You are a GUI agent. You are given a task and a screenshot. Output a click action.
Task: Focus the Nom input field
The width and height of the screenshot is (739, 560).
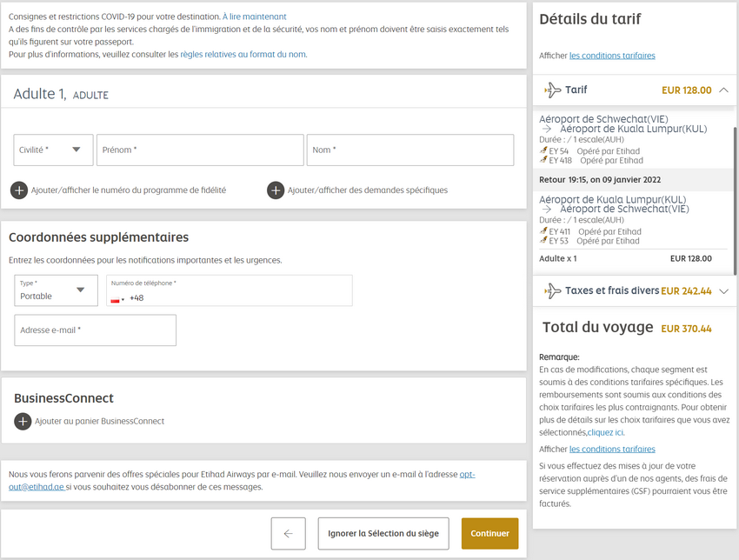pos(410,150)
